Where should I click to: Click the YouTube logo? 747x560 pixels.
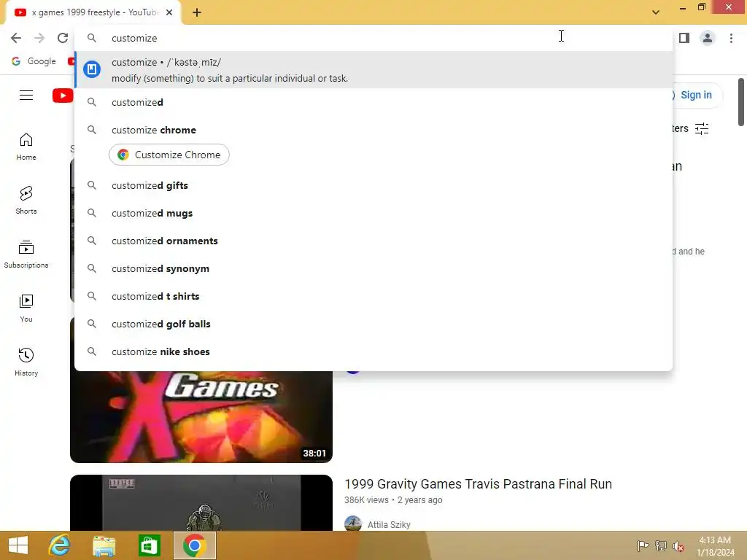(x=63, y=96)
